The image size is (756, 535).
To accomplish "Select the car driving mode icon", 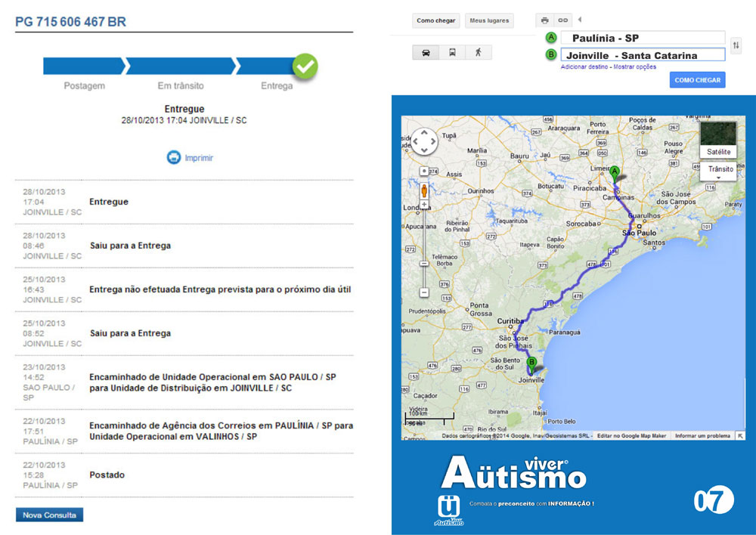I will coord(426,53).
